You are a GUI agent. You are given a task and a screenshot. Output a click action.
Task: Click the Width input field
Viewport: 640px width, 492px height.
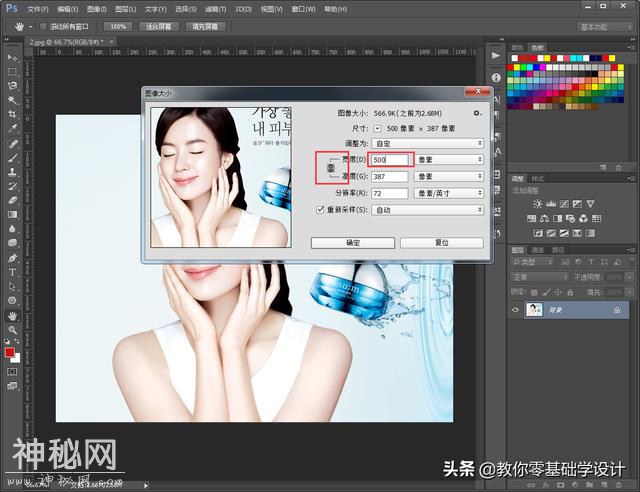pos(390,160)
